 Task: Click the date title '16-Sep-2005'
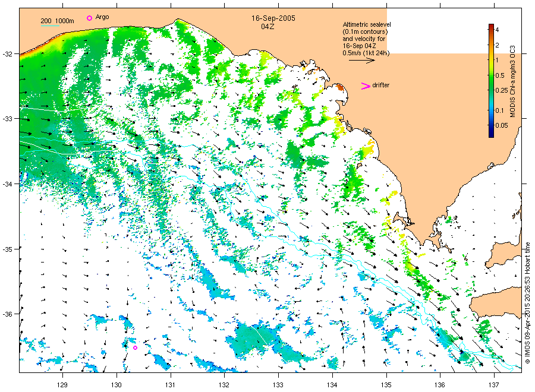(x=273, y=18)
